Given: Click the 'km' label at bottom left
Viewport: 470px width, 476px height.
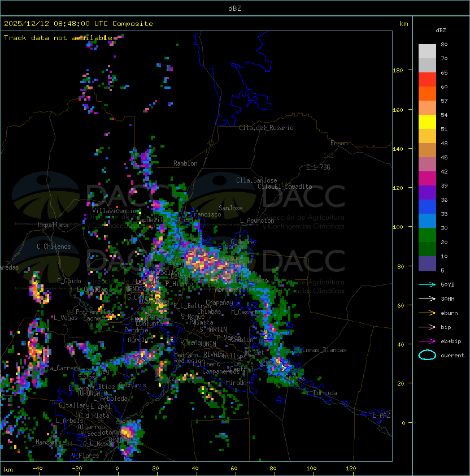Looking at the screenshot, I should [x=8, y=470].
